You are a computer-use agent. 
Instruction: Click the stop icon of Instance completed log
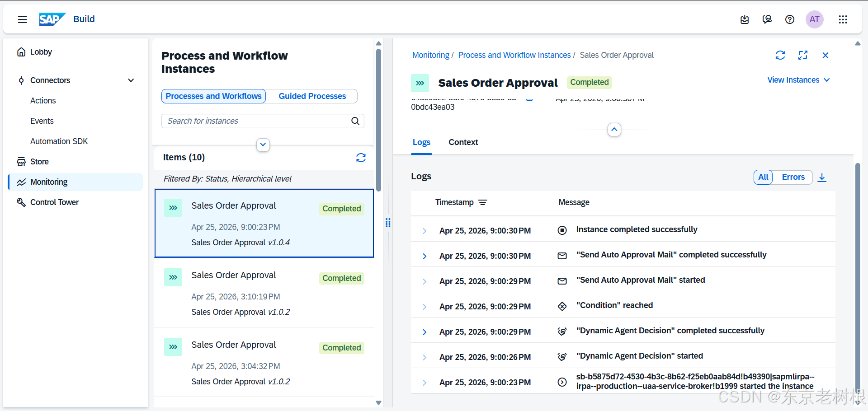click(562, 230)
